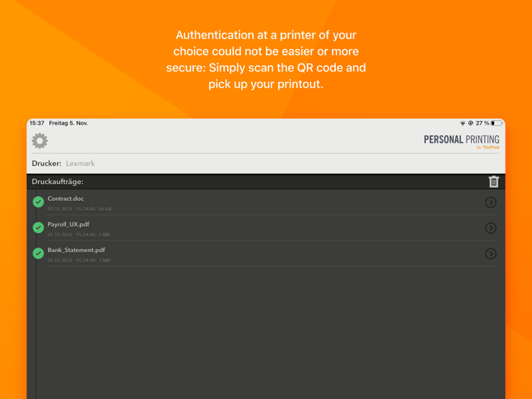The image size is (532, 399).
Task: Tap the green checkmark beside Contract.doc
Action: point(38,202)
